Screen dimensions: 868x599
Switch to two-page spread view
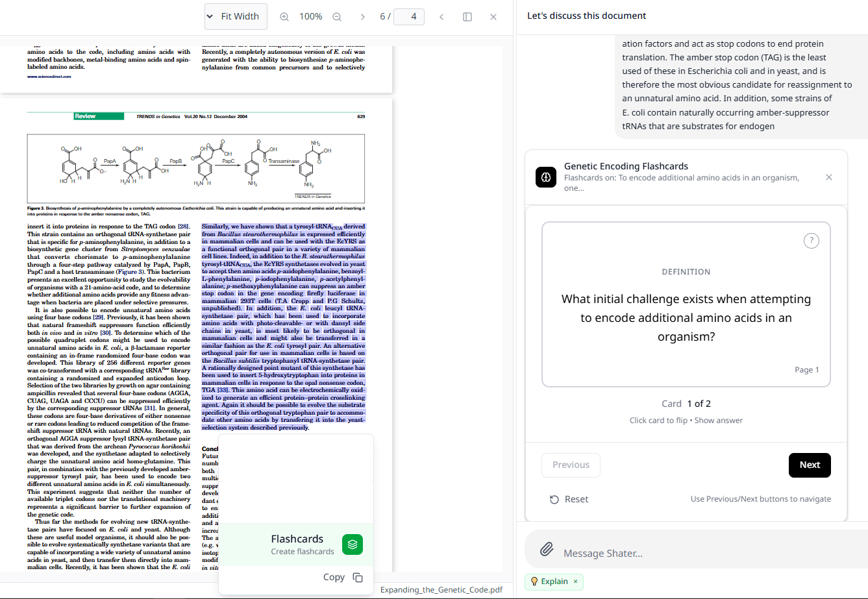pyautogui.click(x=467, y=17)
